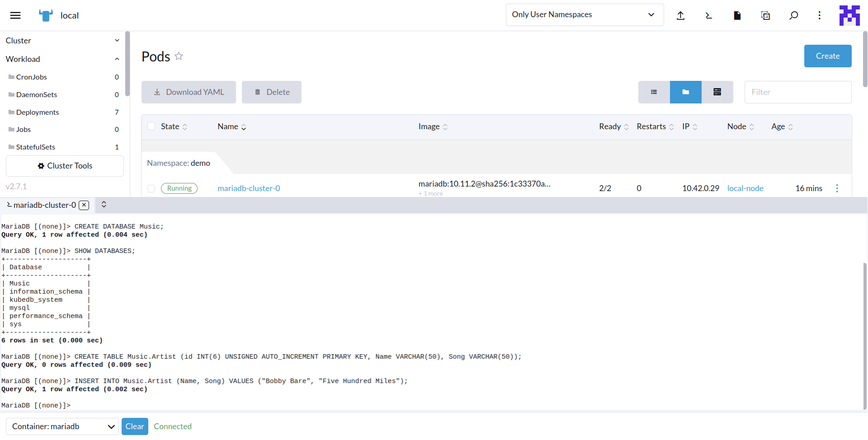868x440 pixels.
Task: Open the hamburger menu icon
Action: pyautogui.click(x=15, y=15)
